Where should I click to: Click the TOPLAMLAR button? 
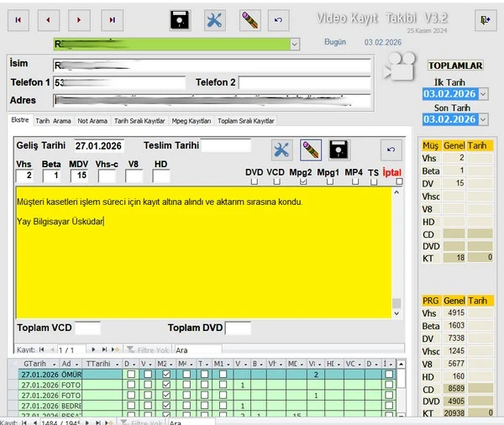[455, 65]
